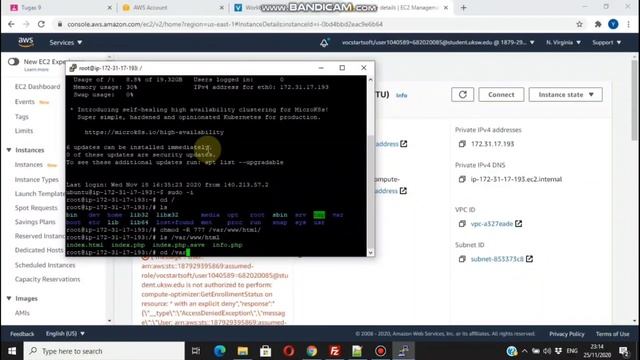Bookmark this page with the star icon
The width and height of the screenshot is (640, 360).
tap(580, 24)
